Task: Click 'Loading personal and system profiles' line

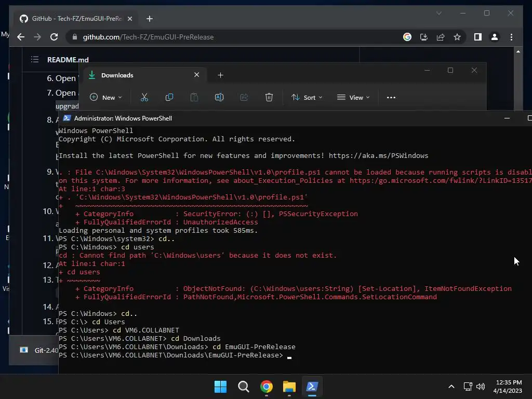Action: coord(158,230)
